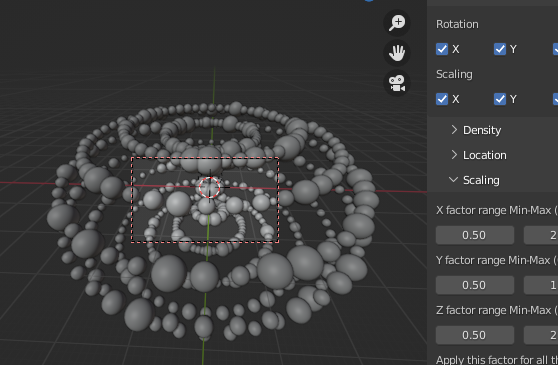Disable the Scaling Y checkbox
The height and width of the screenshot is (365, 558).
(500, 99)
